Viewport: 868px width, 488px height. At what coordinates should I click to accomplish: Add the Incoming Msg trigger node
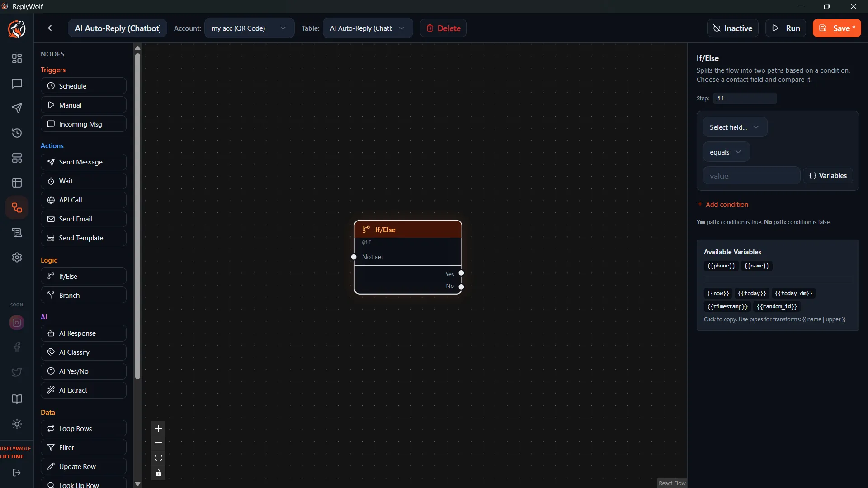coord(84,124)
